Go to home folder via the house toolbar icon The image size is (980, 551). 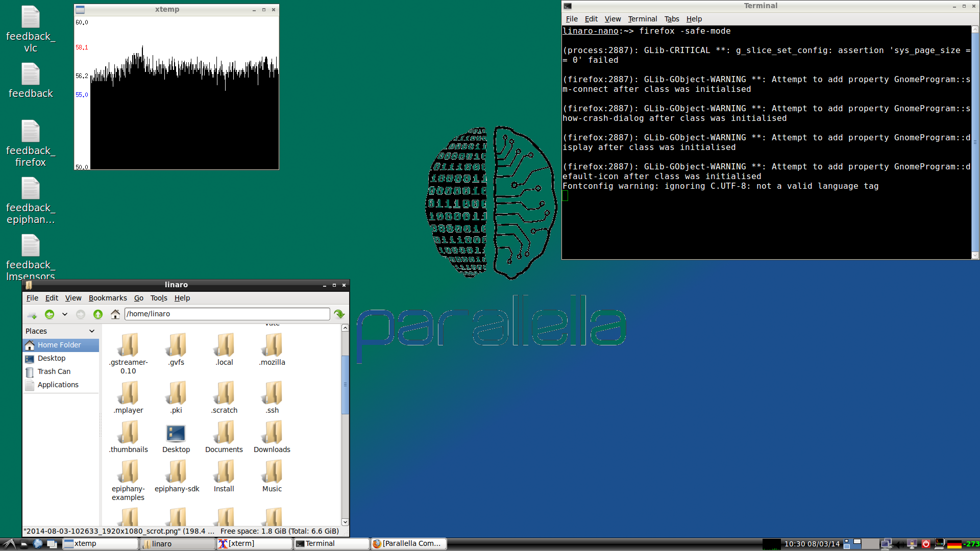[x=115, y=314]
